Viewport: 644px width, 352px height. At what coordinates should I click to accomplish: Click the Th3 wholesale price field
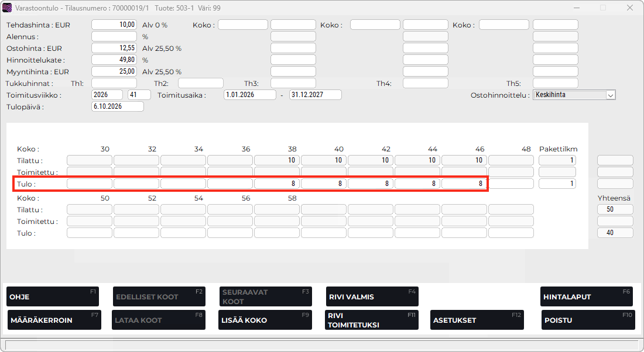(293, 83)
